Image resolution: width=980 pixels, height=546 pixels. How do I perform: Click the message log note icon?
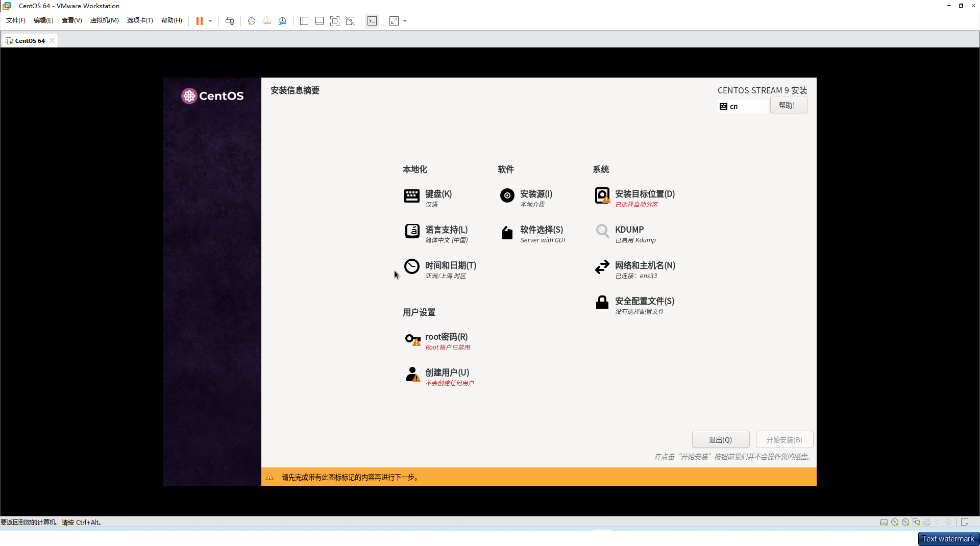click(x=964, y=522)
